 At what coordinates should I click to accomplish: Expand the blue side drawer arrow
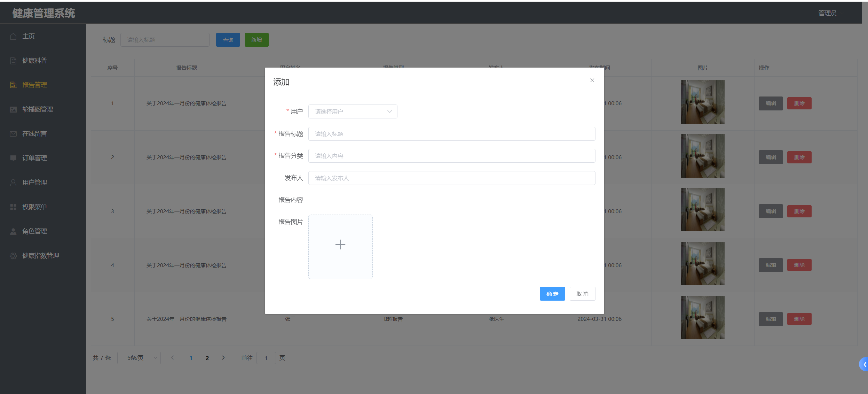click(x=864, y=364)
